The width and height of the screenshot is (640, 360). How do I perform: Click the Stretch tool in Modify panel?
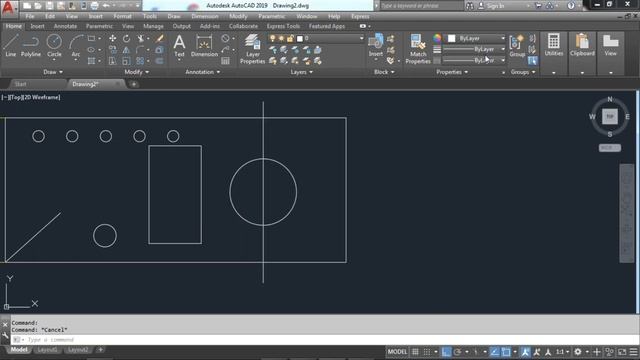pyautogui.click(x=112, y=61)
